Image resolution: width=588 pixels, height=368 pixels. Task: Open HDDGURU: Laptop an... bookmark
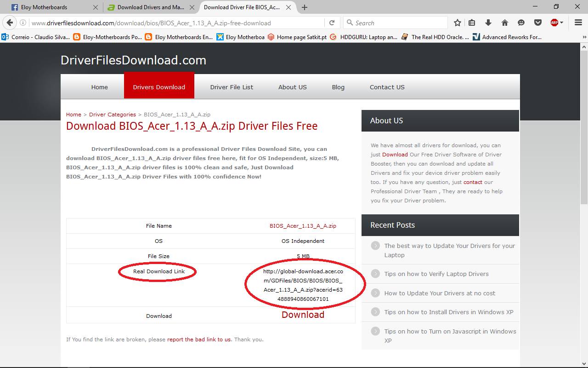click(x=363, y=37)
